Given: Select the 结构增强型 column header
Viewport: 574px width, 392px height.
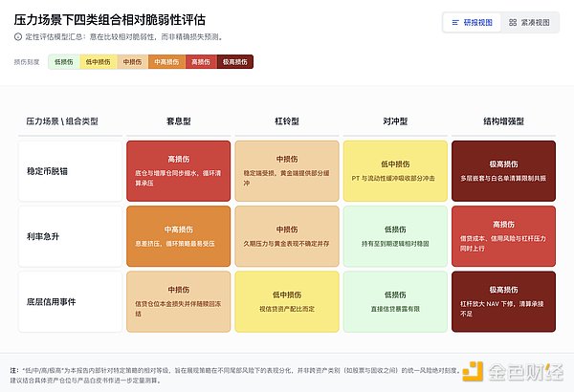Looking at the screenshot, I should (x=503, y=121).
